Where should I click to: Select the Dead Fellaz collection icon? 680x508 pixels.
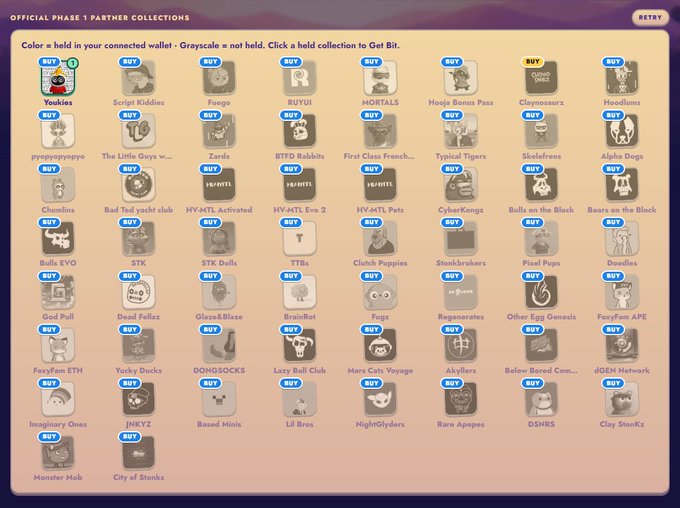pos(139,293)
